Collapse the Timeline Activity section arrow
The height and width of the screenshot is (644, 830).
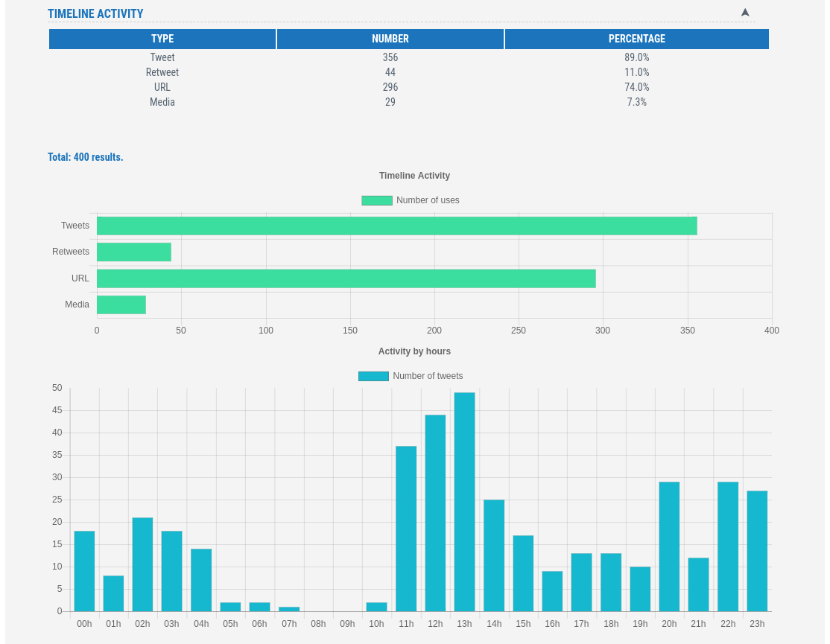744,13
